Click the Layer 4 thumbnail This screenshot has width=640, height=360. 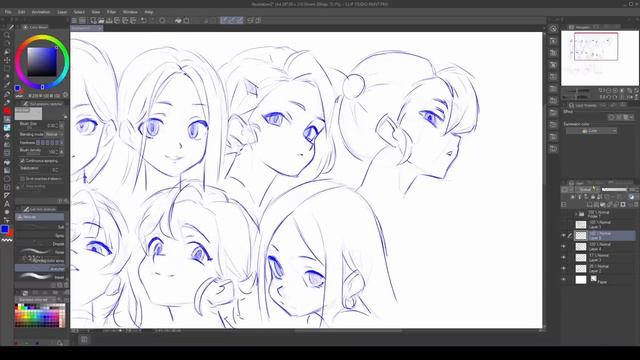point(581,247)
